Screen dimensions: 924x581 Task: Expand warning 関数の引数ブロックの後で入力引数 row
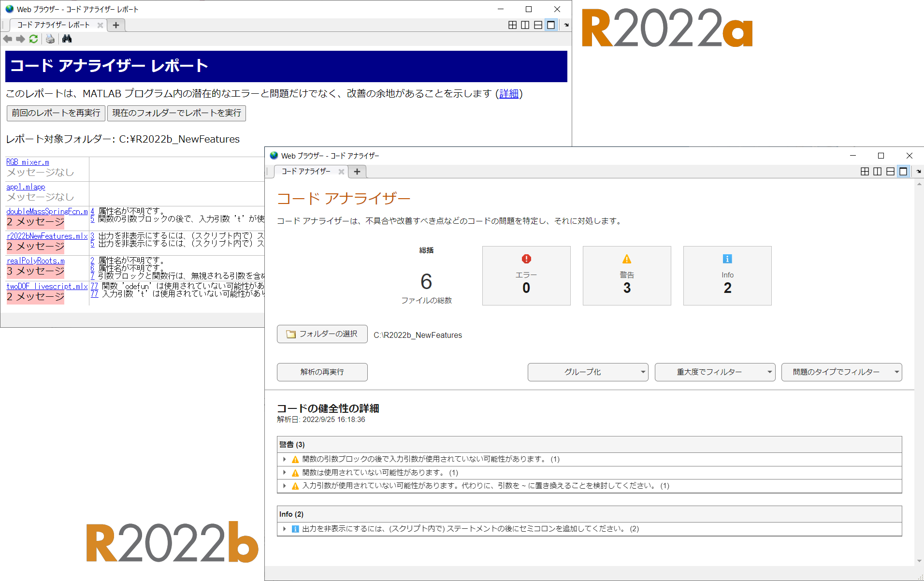click(x=285, y=459)
